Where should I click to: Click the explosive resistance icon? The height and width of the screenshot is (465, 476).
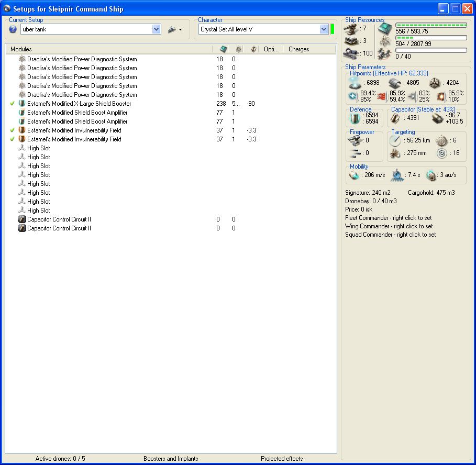click(x=441, y=96)
